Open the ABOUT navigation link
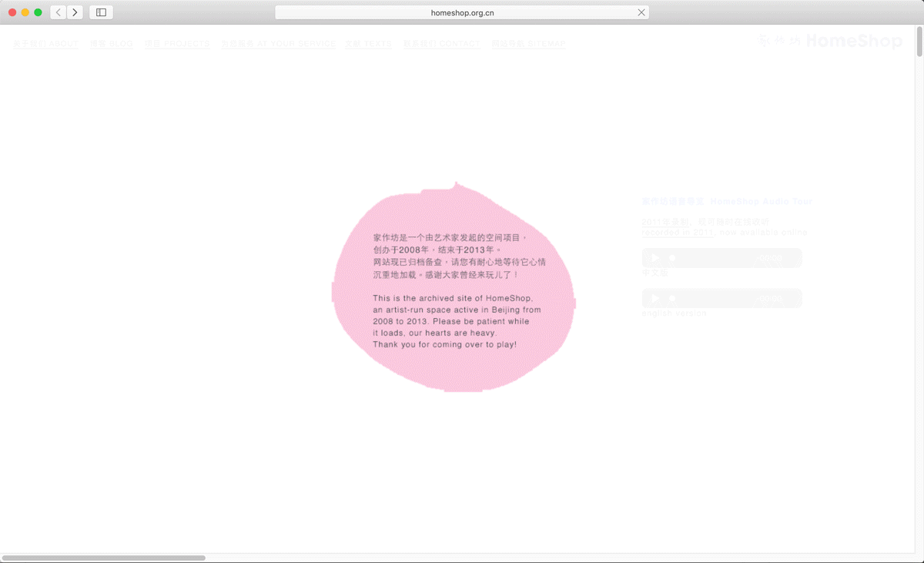This screenshot has height=563, width=924. pyautogui.click(x=45, y=44)
